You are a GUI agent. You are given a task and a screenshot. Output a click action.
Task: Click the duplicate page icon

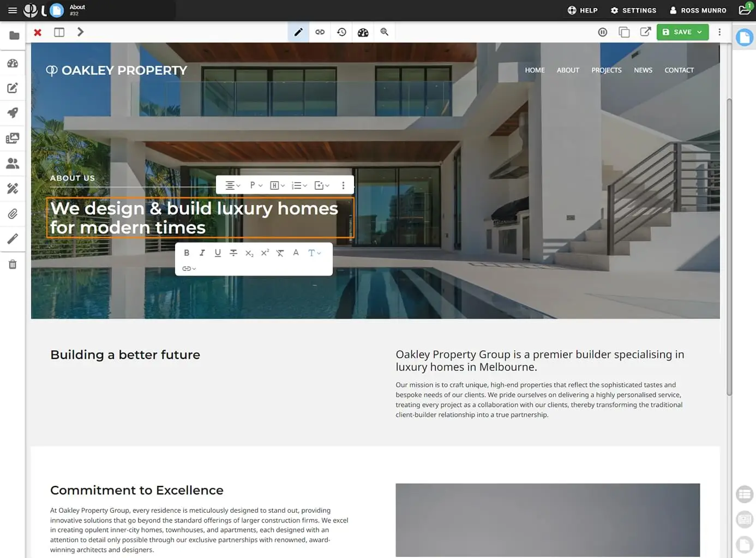[x=624, y=32]
